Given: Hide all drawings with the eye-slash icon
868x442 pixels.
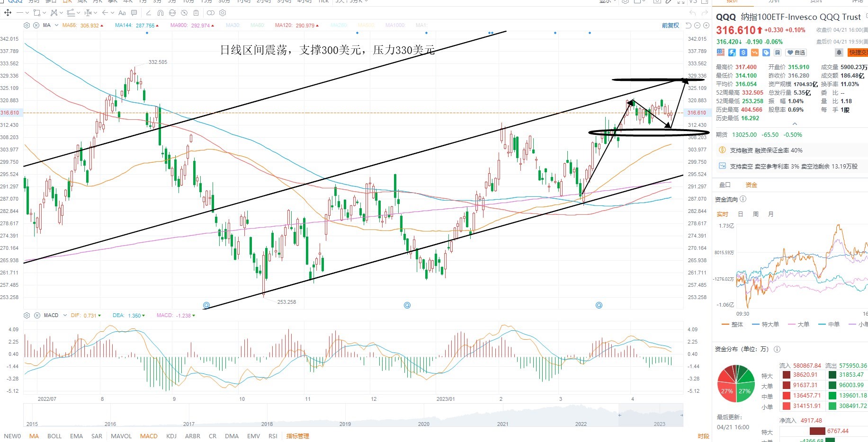Looking at the screenshot, I should [185, 13].
